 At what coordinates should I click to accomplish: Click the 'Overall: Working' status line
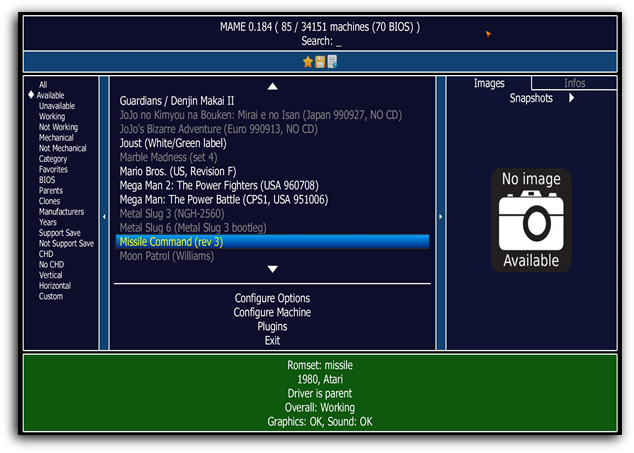pos(320,408)
